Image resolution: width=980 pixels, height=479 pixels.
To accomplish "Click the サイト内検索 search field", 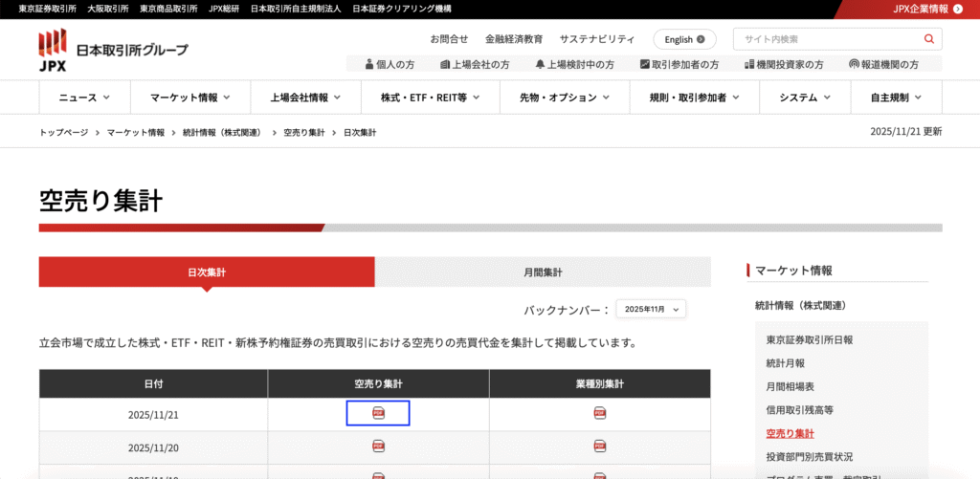I will [828, 39].
